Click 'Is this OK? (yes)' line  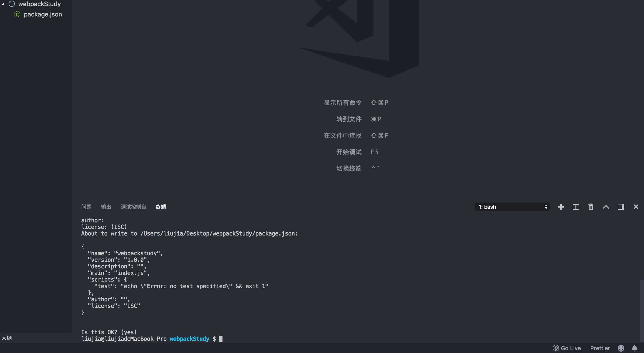click(x=109, y=332)
